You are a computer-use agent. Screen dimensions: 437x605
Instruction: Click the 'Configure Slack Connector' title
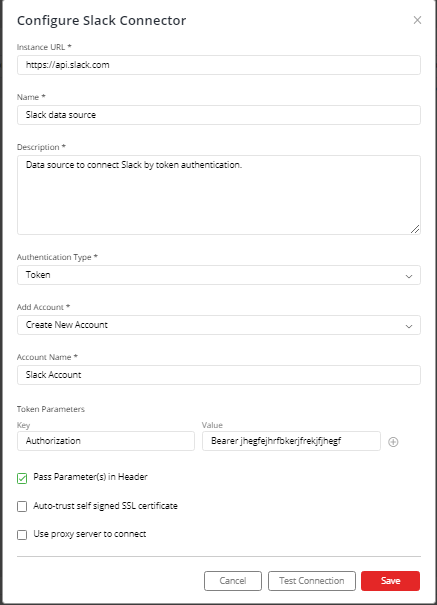(101, 20)
